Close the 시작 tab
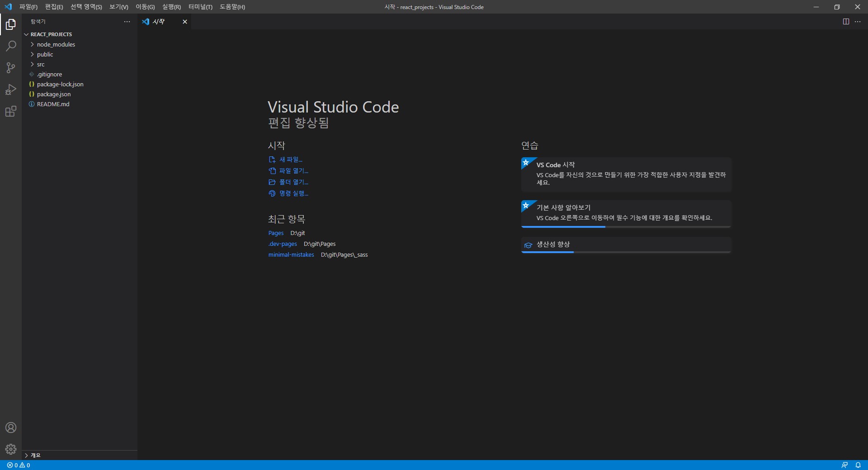Screen dimensions: 868x470 [x=185, y=22]
